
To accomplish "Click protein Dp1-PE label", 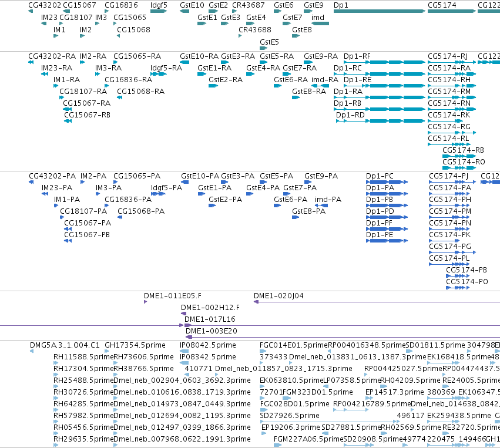I will pyautogui.click(x=380, y=234).
